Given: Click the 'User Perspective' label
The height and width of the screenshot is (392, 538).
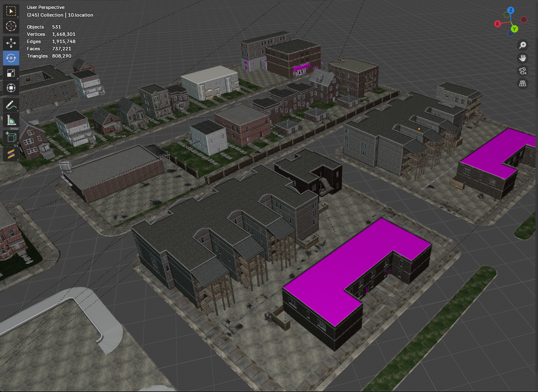Looking at the screenshot, I should click(x=46, y=7).
